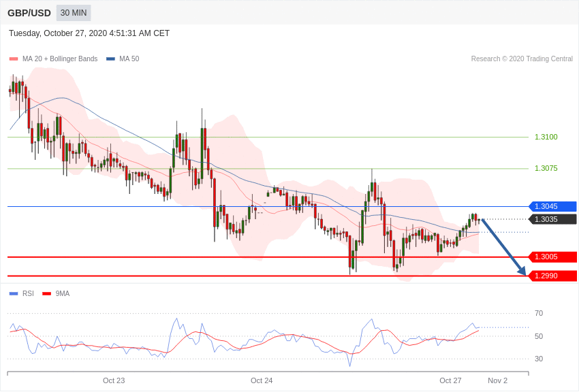Click the red 1.3005 support price tag
This screenshot has width=579, height=392.
553,257
